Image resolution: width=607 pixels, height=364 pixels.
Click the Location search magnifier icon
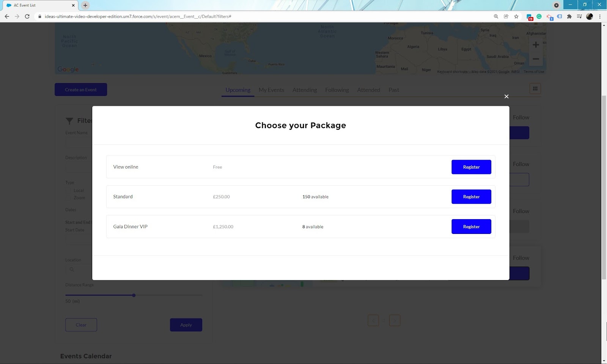tap(72, 270)
